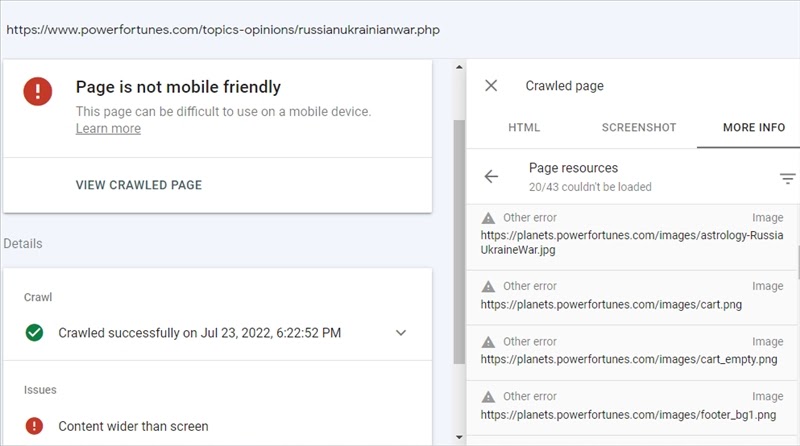Click the tested URL text at top
The width and height of the screenshot is (800, 446).
coord(223,30)
